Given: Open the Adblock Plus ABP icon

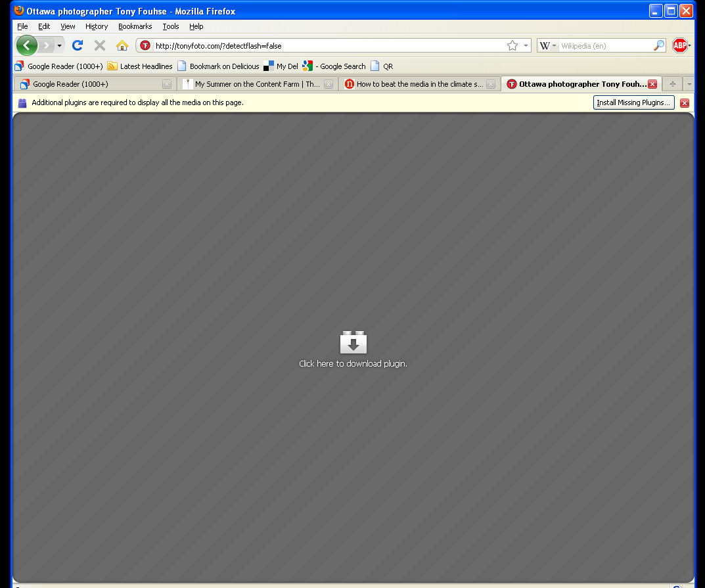Looking at the screenshot, I should 679,45.
